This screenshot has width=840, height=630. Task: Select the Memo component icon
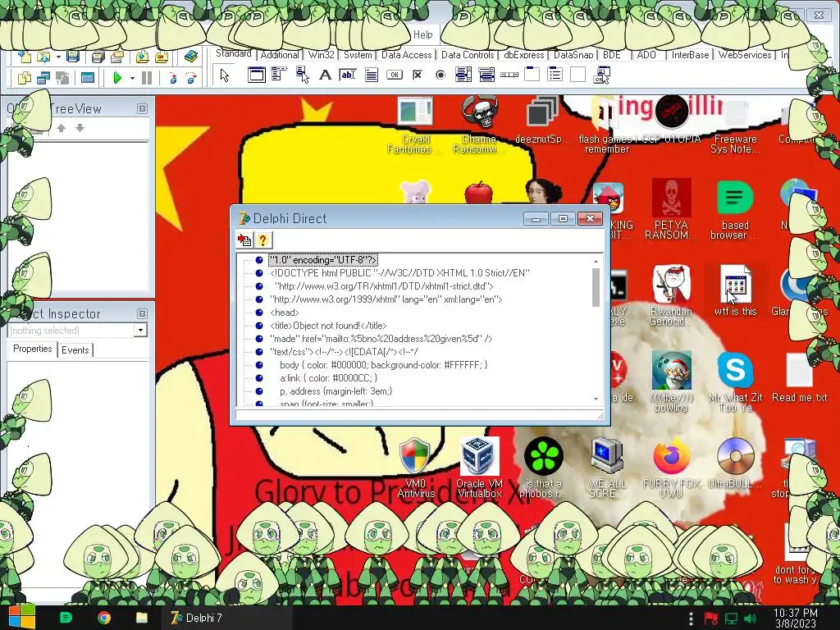pos(372,75)
